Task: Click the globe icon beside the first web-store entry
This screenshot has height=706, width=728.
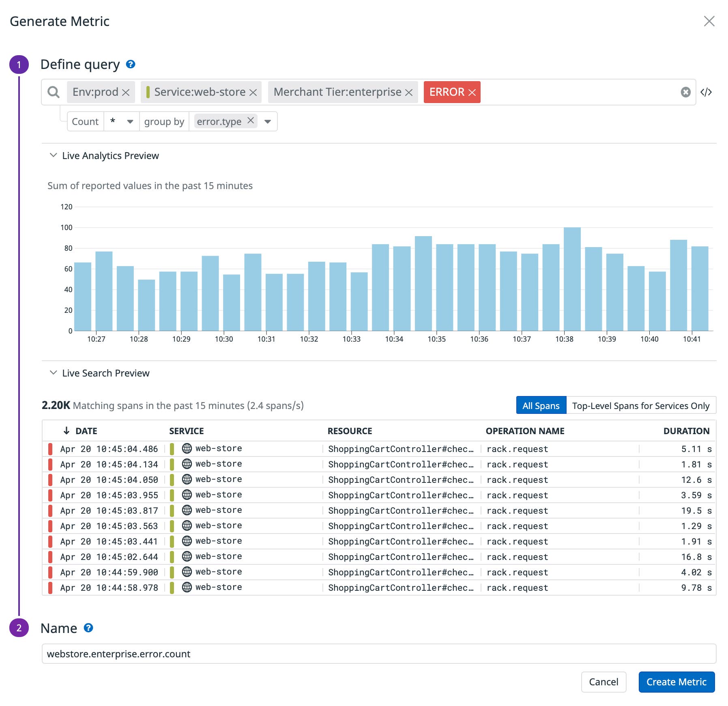Action: click(187, 448)
